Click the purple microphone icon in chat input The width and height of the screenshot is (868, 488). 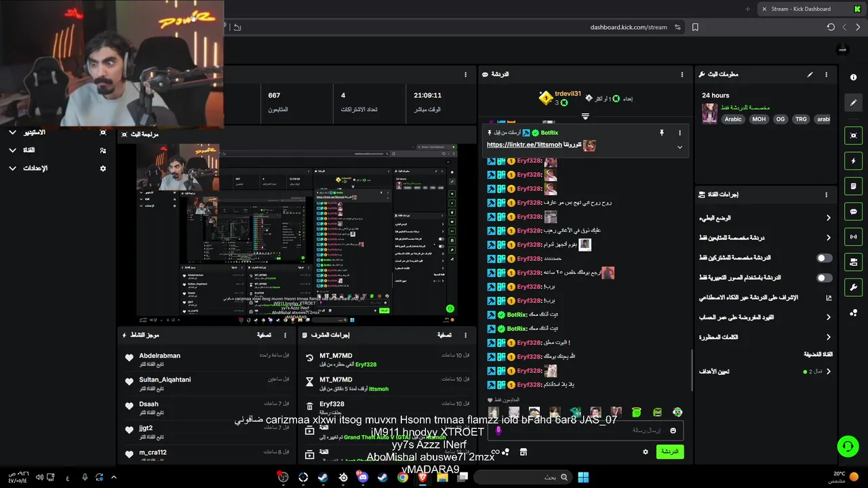pyautogui.click(x=498, y=430)
